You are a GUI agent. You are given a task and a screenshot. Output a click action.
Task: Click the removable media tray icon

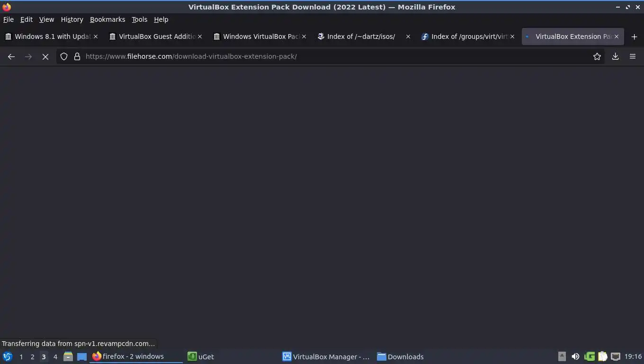click(x=562, y=356)
